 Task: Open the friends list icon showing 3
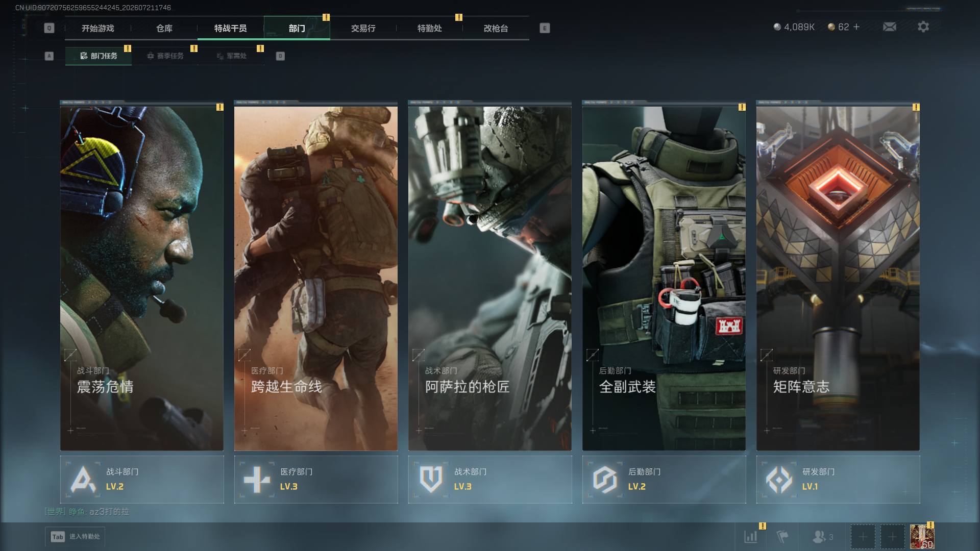(x=822, y=537)
